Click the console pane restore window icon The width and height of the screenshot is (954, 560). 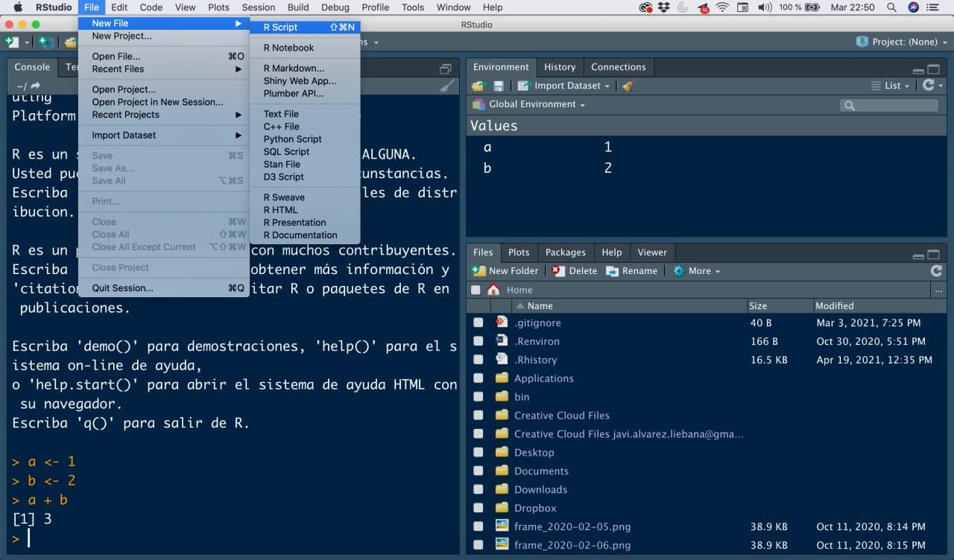tap(445, 69)
